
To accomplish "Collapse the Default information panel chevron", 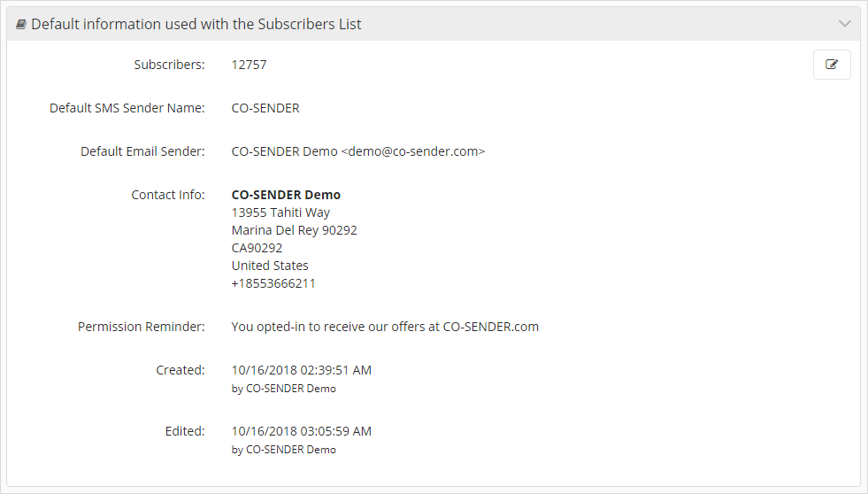I will (x=845, y=24).
